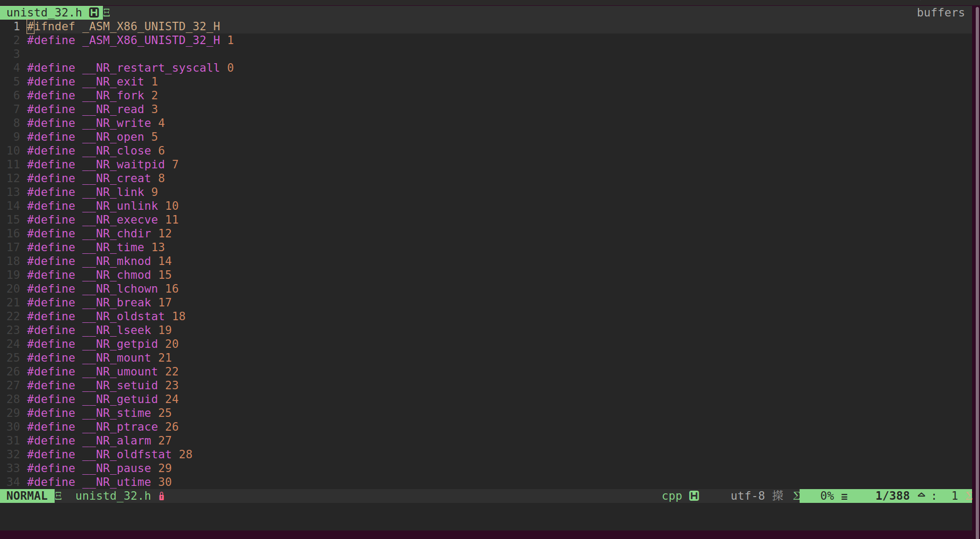Click the value 28 after __NR_oldfstat
The image size is (980, 539).
coord(186,455)
